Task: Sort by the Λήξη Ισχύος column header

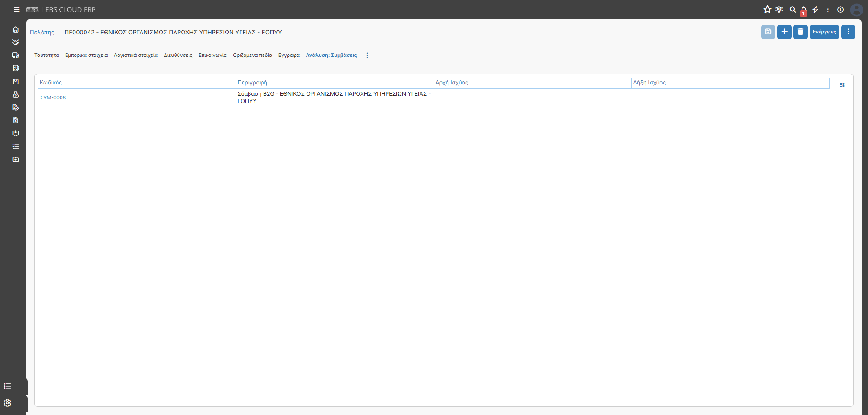Action: (x=730, y=83)
